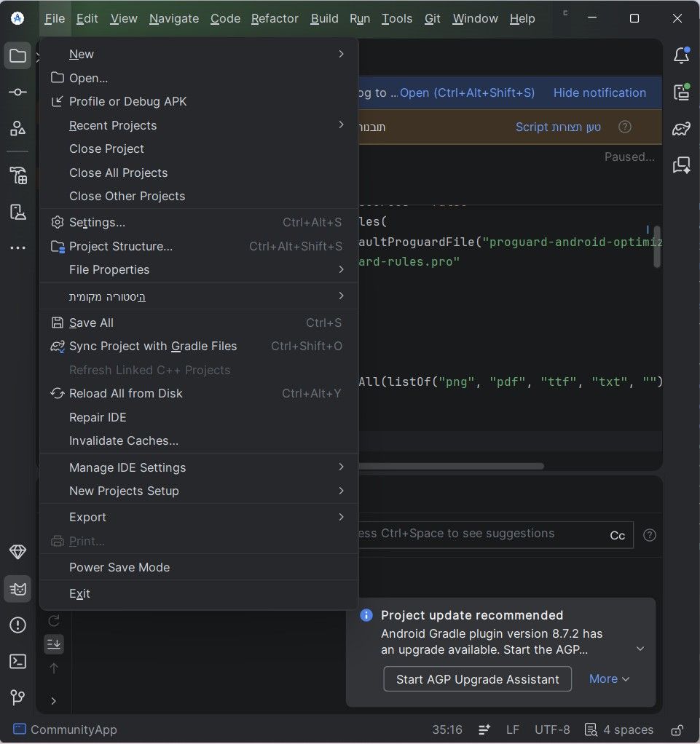The width and height of the screenshot is (700, 744).
Task: Click the 35:16 caret position
Action: coord(447,729)
